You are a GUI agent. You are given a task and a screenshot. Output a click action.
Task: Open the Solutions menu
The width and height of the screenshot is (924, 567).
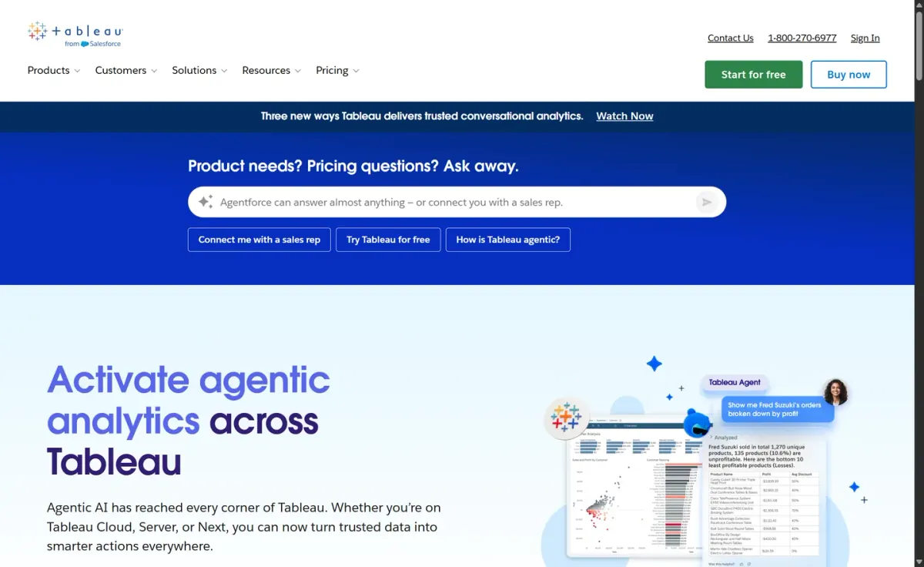[x=199, y=70]
